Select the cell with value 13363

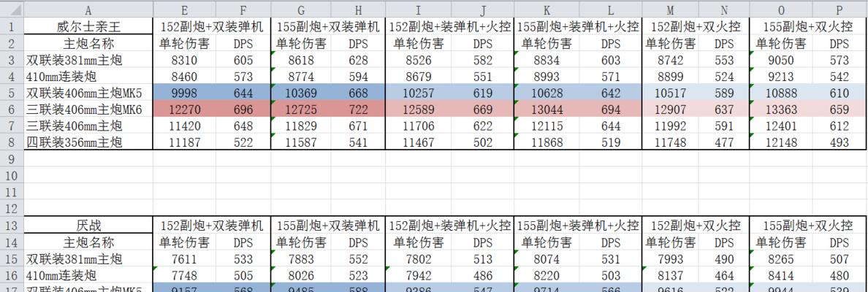point(781,109)
